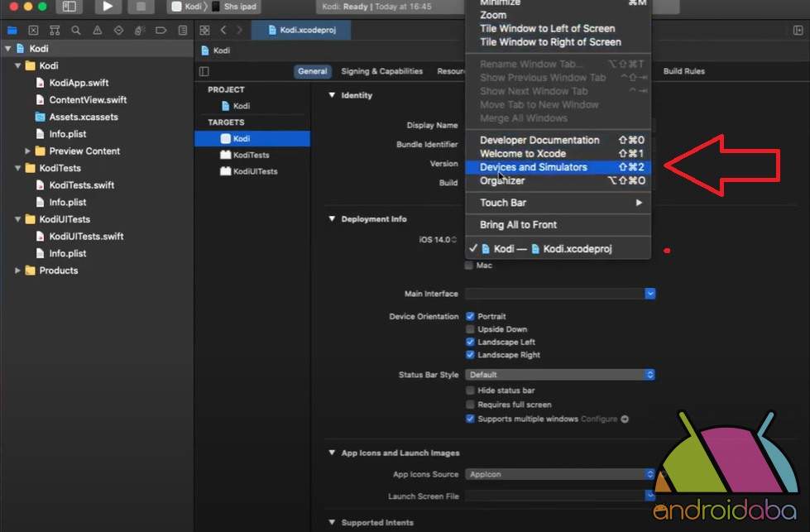Open KodiTests.swift file
This screenshot has width=810, height=532.
[x=82, y=185]
